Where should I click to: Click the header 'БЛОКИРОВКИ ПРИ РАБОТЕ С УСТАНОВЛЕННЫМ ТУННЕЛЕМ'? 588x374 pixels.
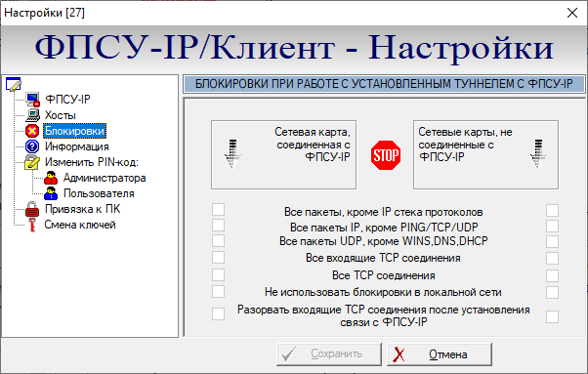[384, 84]
